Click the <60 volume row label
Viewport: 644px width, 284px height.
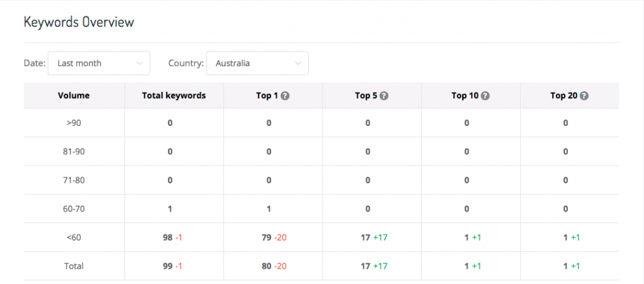pos(74,237)
